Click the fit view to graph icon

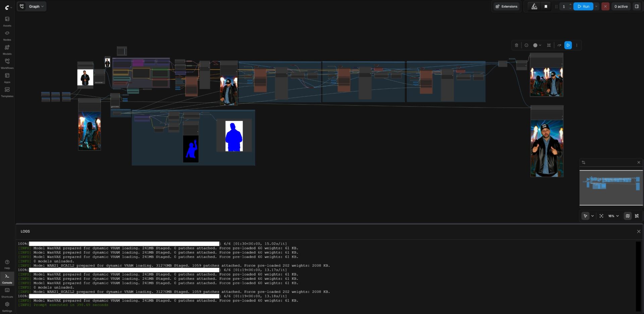click(x=601, y=216)
